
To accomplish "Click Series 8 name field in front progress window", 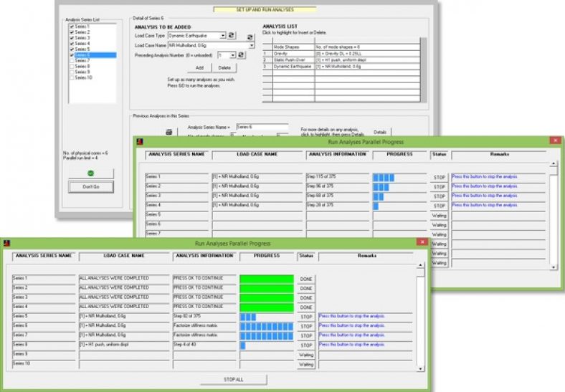I will pos(44,345).
